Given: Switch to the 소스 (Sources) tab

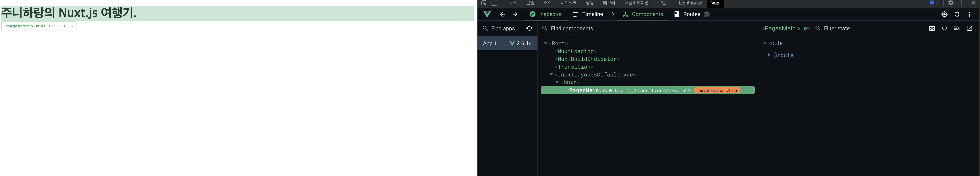Looking at the screenshot, I should click(547, 3).
